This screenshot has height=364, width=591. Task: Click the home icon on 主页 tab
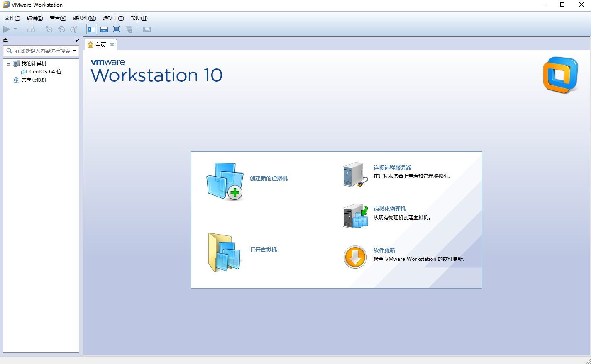tap(90, 45)
